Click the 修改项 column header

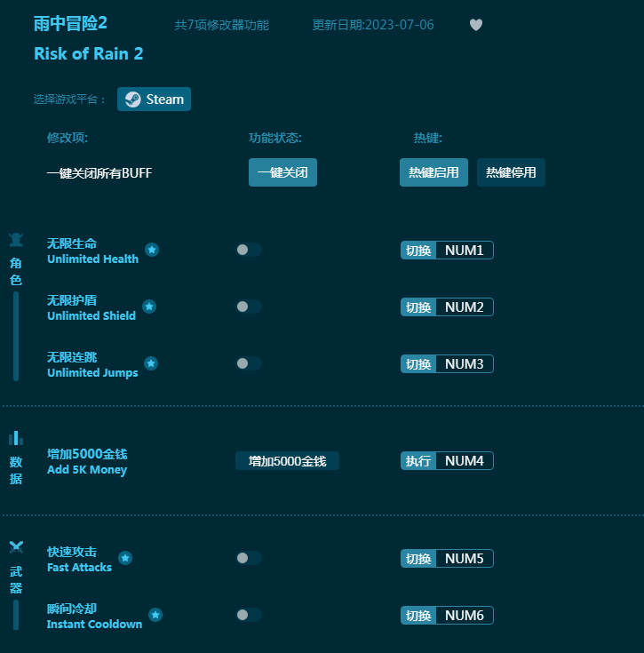click(x=67, y=138)
